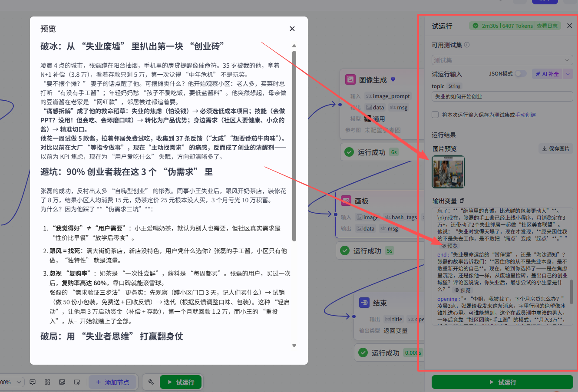The width and height of the screenshot is (578, 392).
Task: Click the title output tag in 结束 node
Action: coord(394,319)
